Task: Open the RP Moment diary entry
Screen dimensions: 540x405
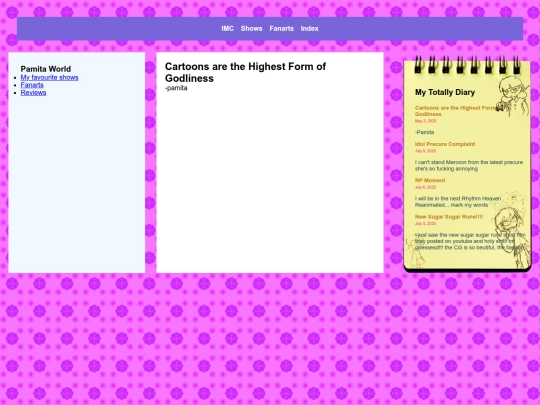Action: click(430, 180)
